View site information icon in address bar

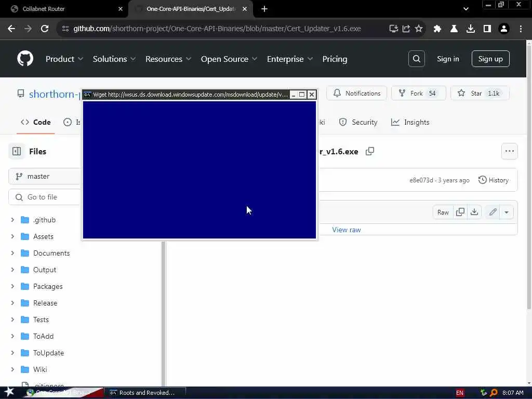[x=65, y=29]
